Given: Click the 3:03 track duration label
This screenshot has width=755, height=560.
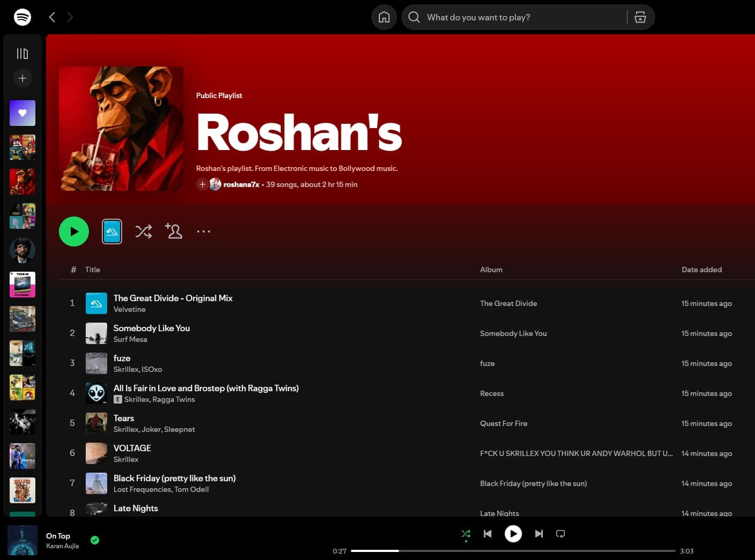Looking at the screenshot, I should pyautogui.click(x=687, y=551).
